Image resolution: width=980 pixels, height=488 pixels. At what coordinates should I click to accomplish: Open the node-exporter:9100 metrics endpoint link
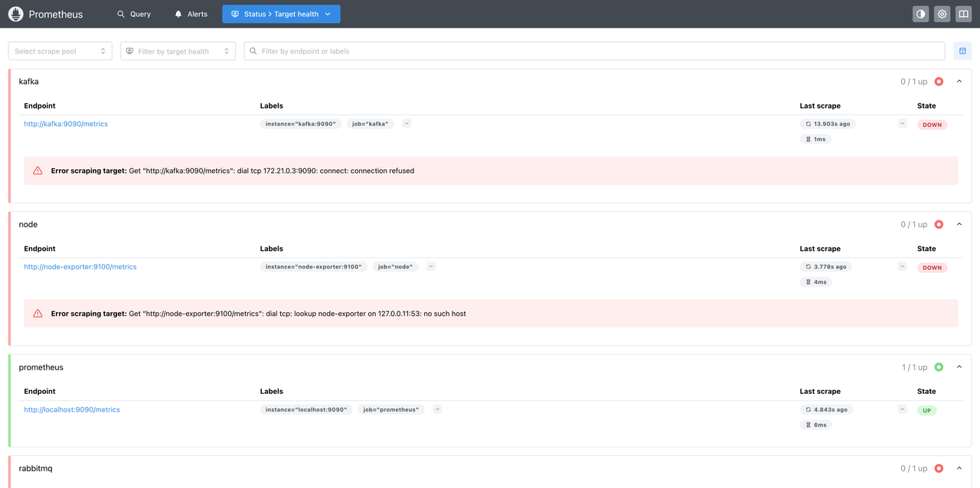(80, 267)
